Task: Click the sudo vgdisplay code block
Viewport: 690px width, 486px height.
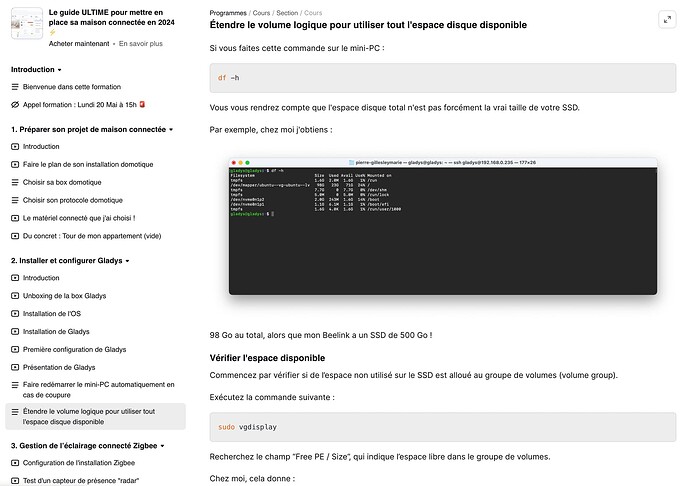Action: (x=443, y=427)
